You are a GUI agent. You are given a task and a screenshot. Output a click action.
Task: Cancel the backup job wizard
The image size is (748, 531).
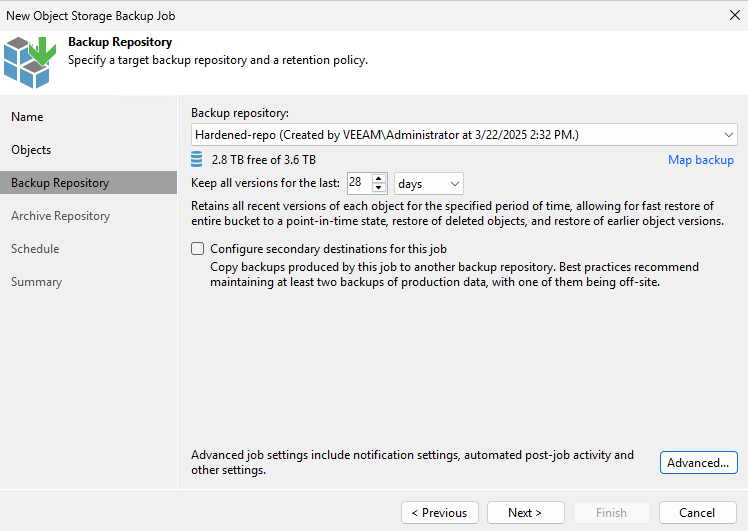pyautogui.click(x=697, y=512)
